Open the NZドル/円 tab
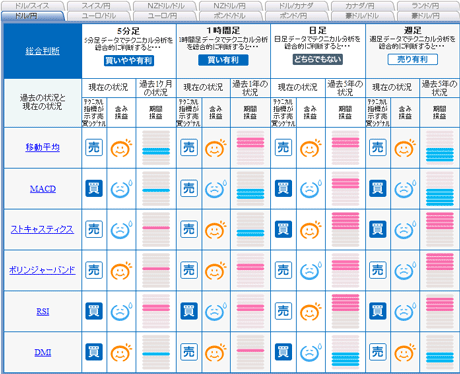Viewport: 460px width, 374px height. (x=231, y=6)
